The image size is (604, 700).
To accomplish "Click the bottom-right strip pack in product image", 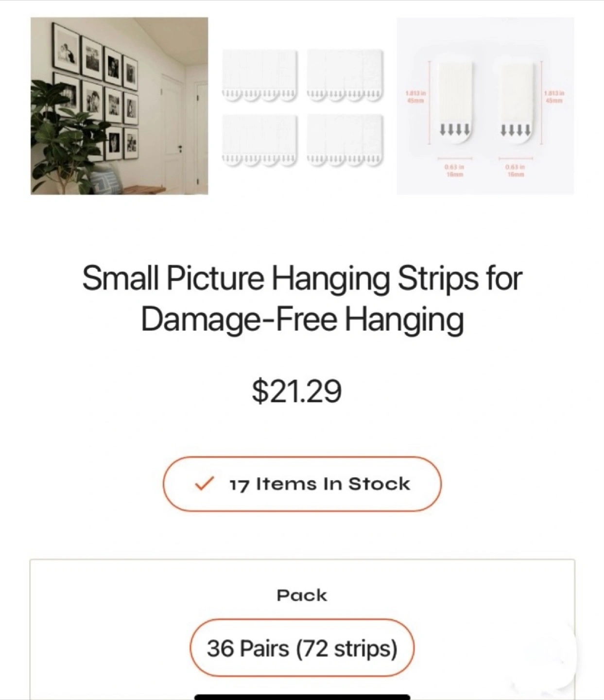I will point(345,140).
